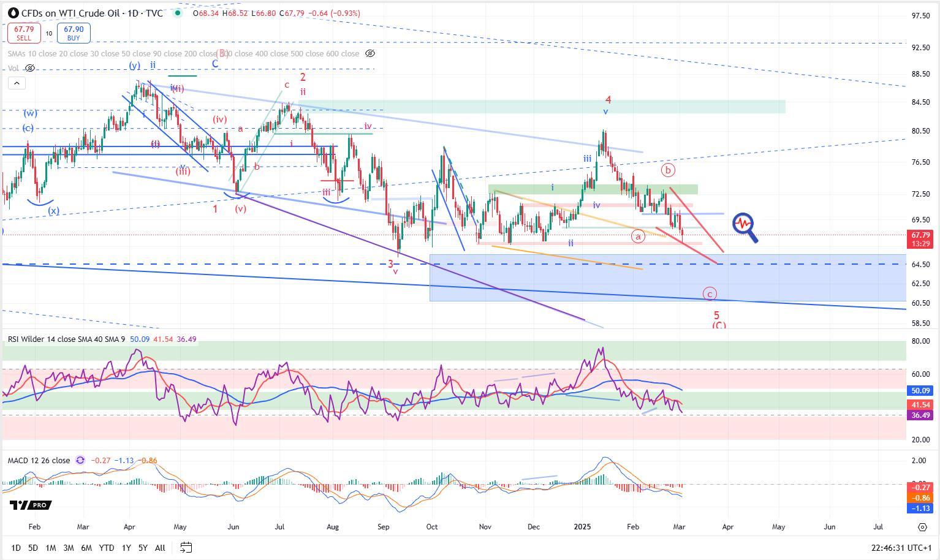Click the RSI value label 36.49 on axis
This screenshot has width=940, height=560.
tap(920, 415)
